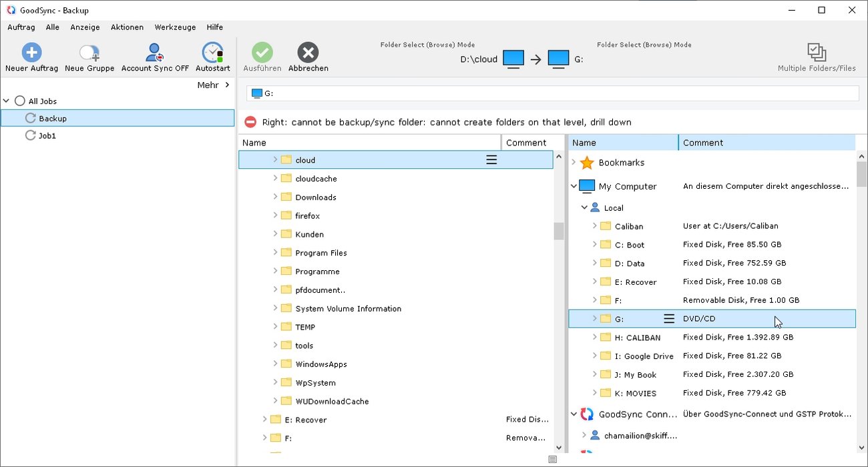Click hamburger menu icon on cloud row

click(491, 160)
